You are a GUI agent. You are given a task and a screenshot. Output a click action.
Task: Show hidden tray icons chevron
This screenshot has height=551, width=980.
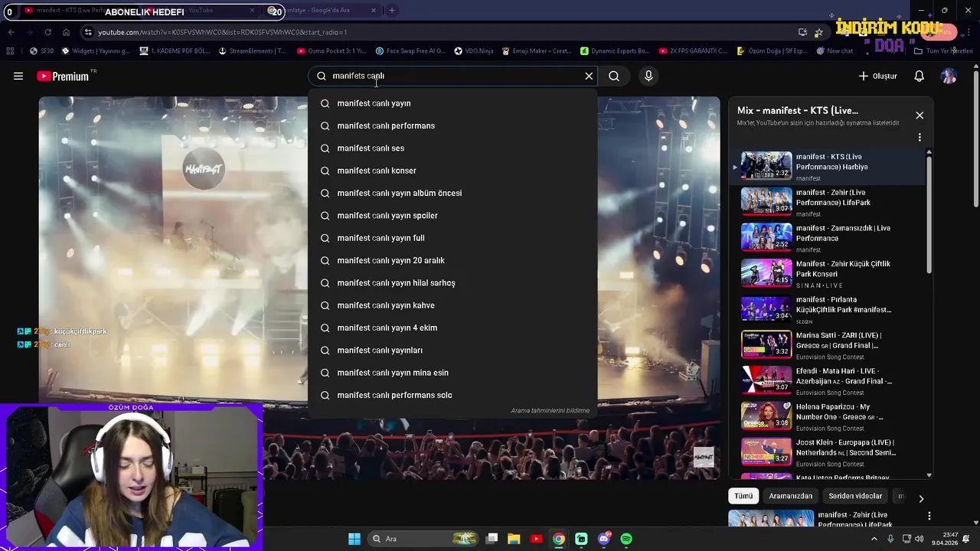click(874, 539)
